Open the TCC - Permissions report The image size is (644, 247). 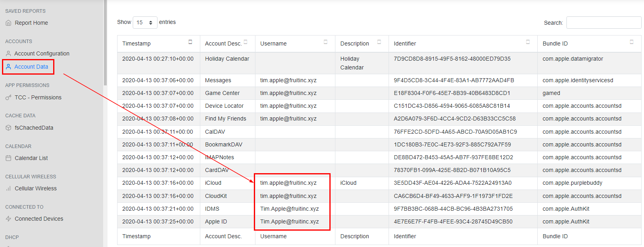point(38,97)
